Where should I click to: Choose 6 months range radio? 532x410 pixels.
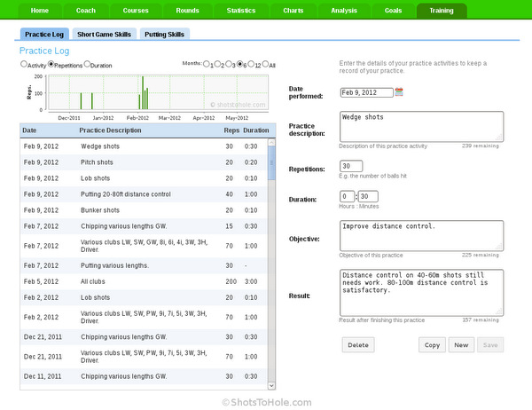pyautogui.click(x=240, y=64)
